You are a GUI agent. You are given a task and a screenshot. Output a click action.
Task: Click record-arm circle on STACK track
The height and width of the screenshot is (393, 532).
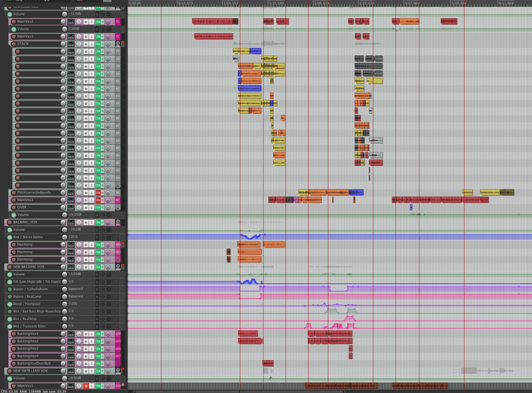tap(13, 44)
